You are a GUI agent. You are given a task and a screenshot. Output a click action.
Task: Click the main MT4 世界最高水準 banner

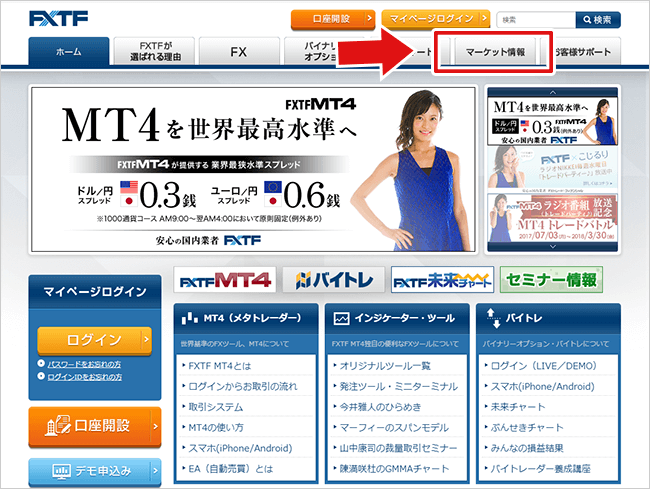click(253, 169)
